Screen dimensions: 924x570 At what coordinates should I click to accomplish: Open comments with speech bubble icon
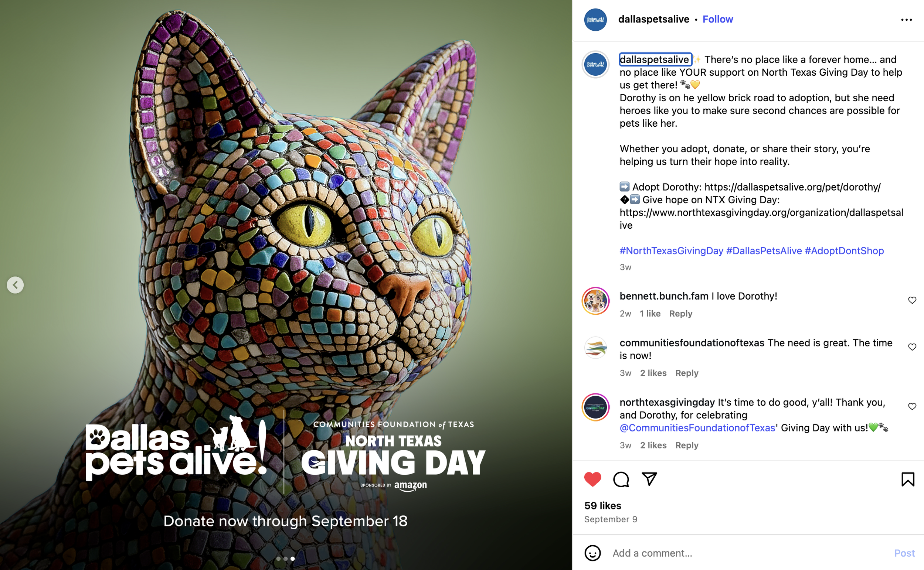click(621, 479)
